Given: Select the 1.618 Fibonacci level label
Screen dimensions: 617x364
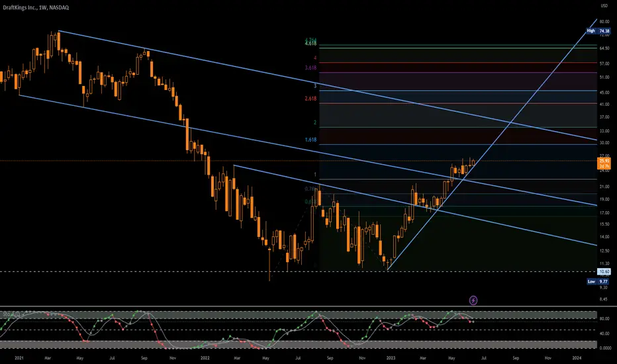Looking at the screenshot, I should [x=310, y=140].
